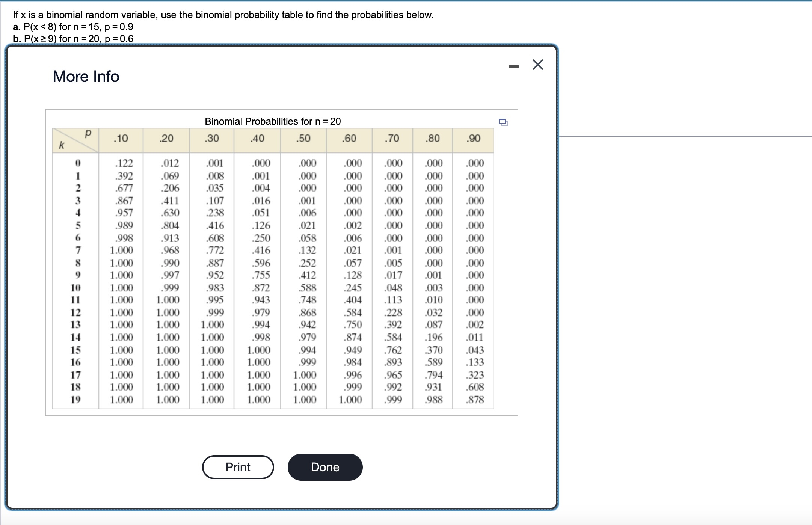Close the More Info dialog with the X icon
812x525 pixels.
pos(538,64)
